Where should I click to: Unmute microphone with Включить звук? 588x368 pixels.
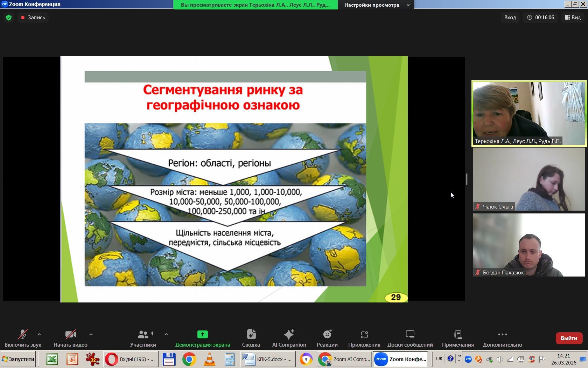tap(23, 338)
